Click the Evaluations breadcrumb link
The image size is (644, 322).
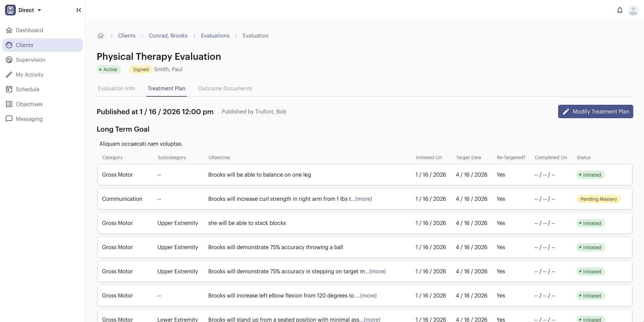pos(215,36)
